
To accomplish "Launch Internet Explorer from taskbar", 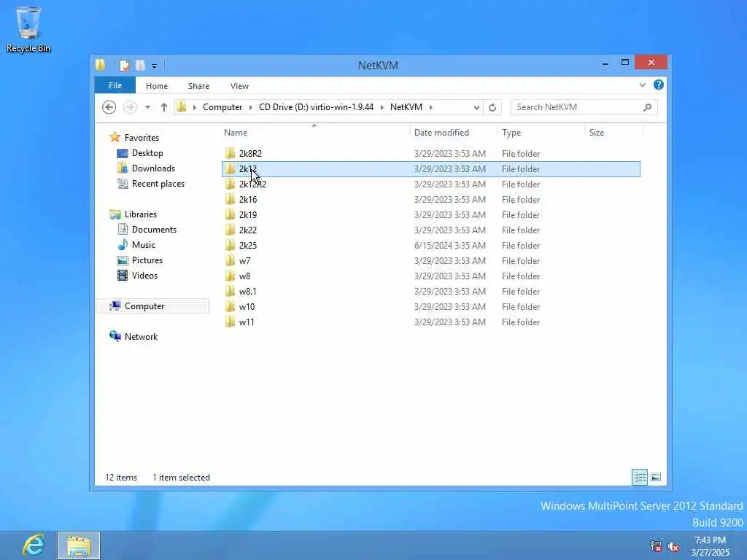I will pos(34,545).
